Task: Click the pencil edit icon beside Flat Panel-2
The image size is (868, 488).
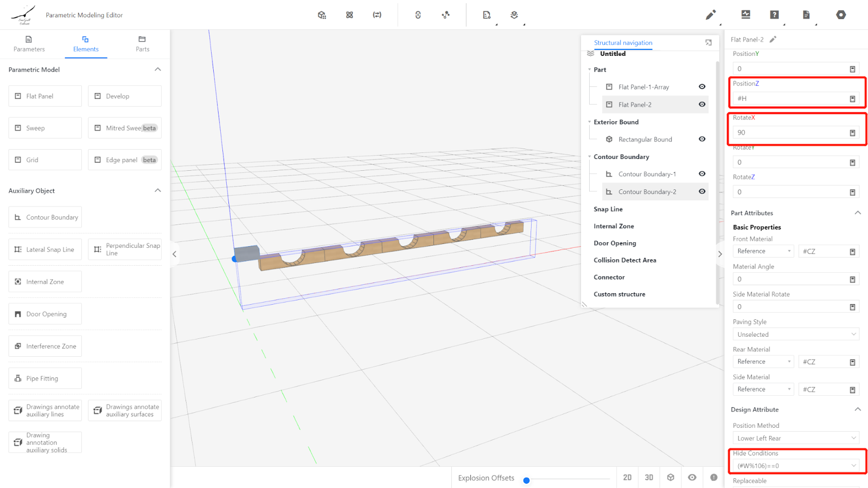Action: (773, 39)
